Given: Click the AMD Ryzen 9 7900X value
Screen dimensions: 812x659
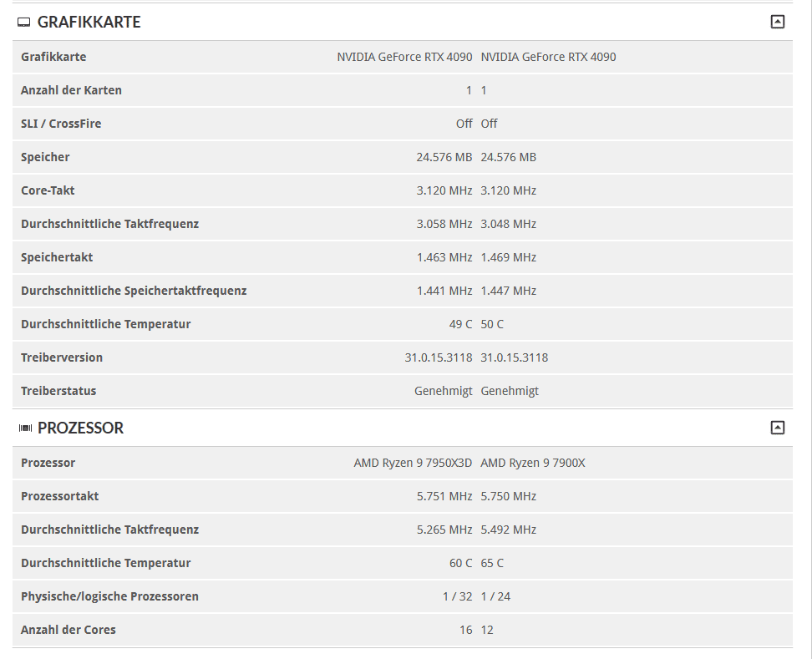Looking at the screenshot, I should tap(533, 463).
